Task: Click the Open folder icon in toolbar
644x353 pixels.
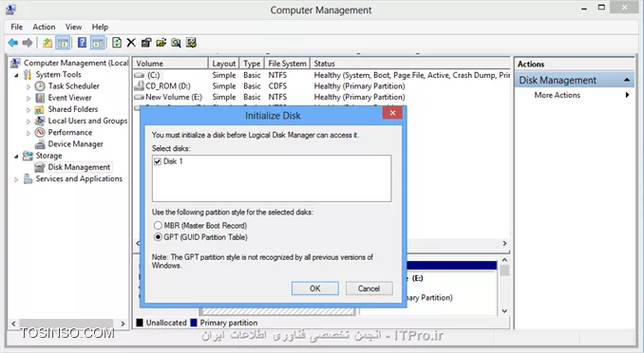Action: pos(161,43)
